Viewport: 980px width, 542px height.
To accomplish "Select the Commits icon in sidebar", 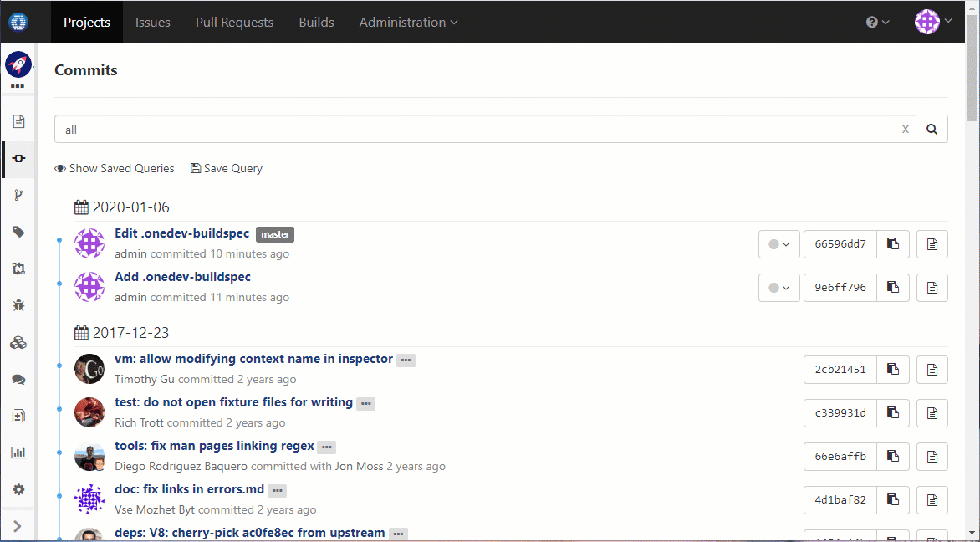I will pos(18,158).
